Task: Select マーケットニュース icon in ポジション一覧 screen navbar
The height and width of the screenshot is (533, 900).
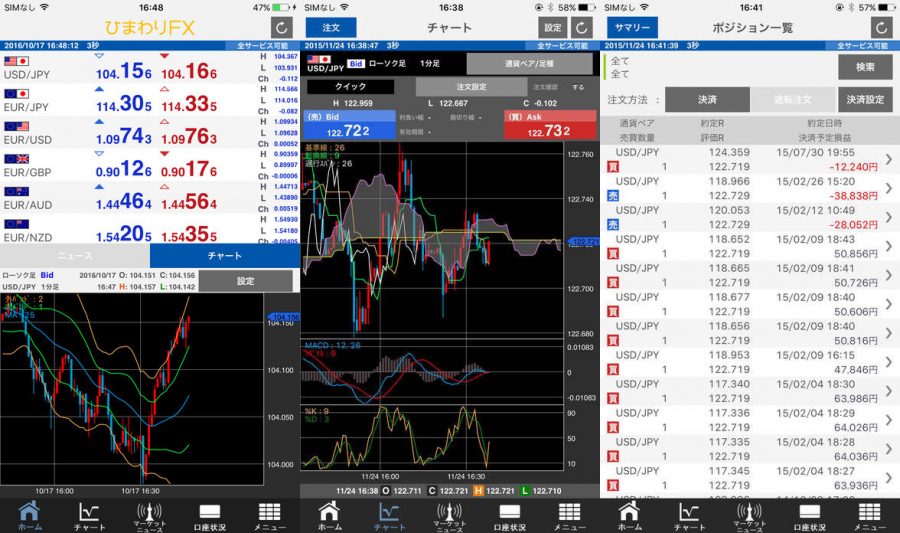Action: 750,516
